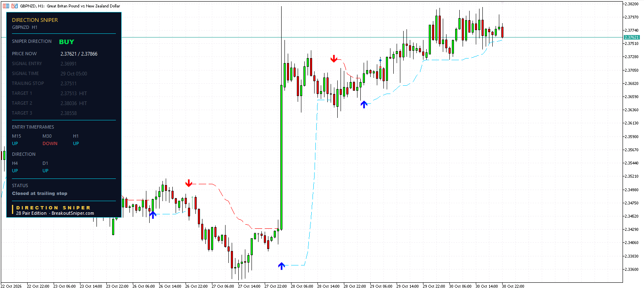Click the target value 2.38558
Image resolution: width=644 pixels, height=291 pixels.
(x=68, y=113)
